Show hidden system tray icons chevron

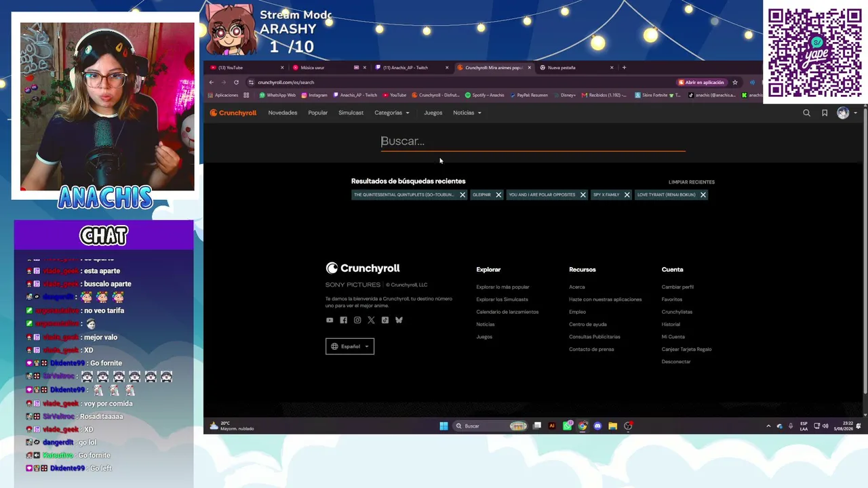click(x=768, y=426)
